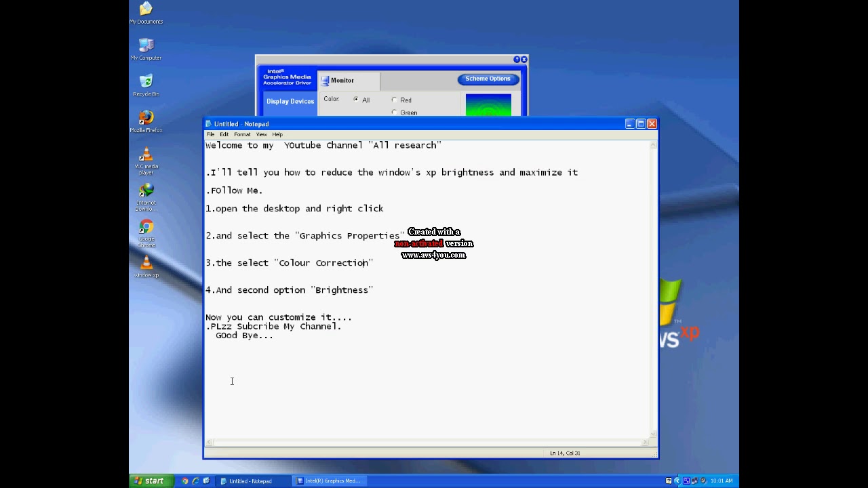Image resolution: width=868 pixels, height=488 pixels.
Task: Click the line "Now you can customize it...."
Action: (x=279, y=317)
